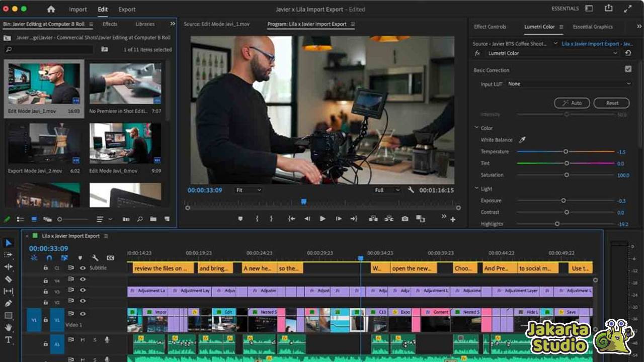This screenshot has height=362, width=644.
Task: Switch to the Export tab
Action: click(x=127, y=9)
